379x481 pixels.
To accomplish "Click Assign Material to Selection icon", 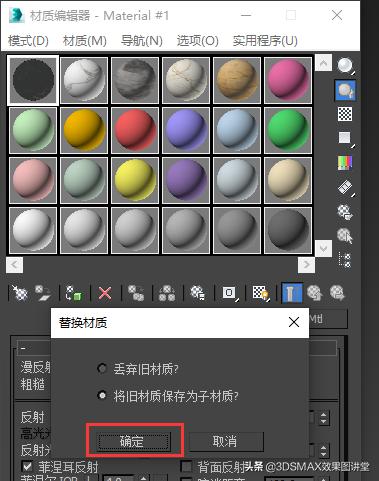I will pyautogui.click(x=73, y=294).
